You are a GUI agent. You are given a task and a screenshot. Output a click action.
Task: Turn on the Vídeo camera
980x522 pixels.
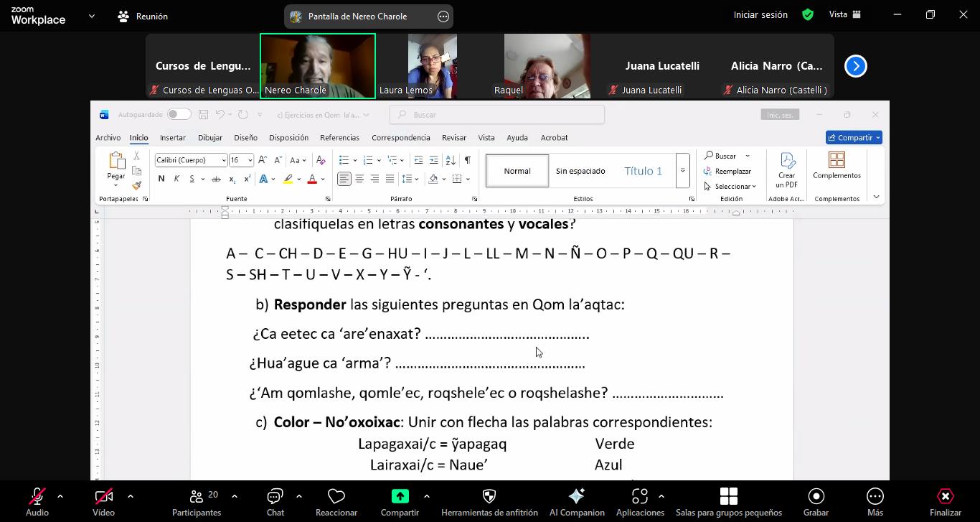[x=103, y=497]
